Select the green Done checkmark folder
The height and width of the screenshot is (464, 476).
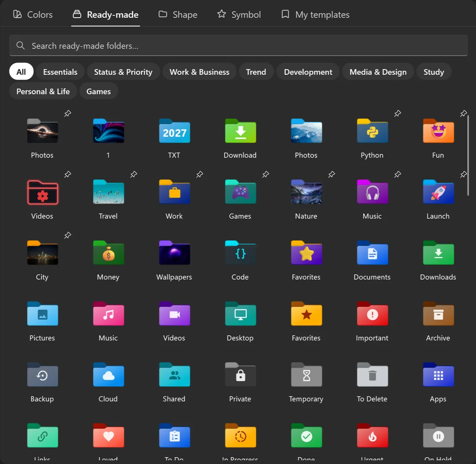(306, 436)
